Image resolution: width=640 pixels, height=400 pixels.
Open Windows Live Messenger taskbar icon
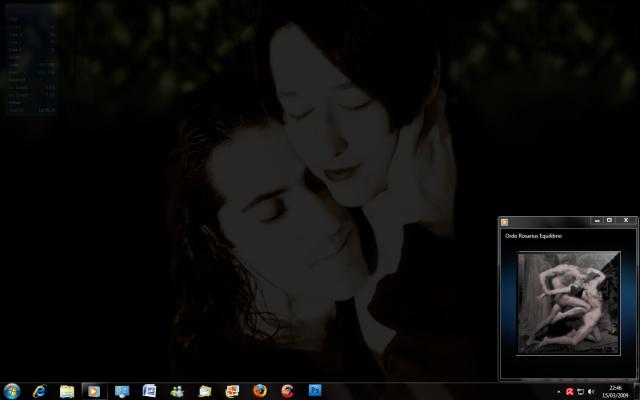tap(177, 391)
